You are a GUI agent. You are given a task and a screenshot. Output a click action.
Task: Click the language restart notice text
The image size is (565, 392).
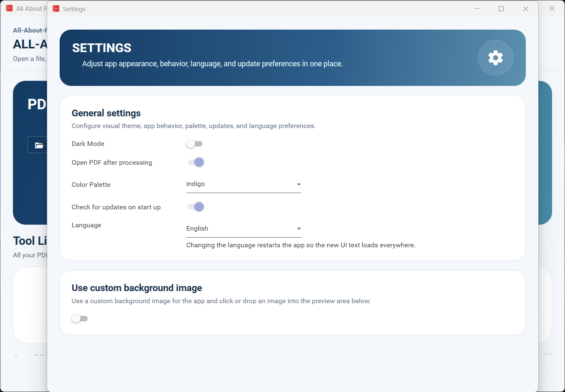coord(301,245)
